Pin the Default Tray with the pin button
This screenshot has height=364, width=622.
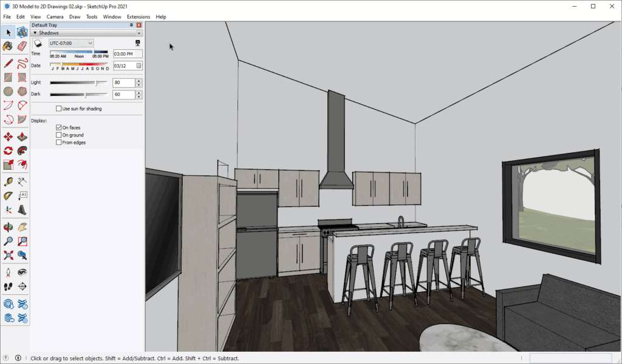tap(131, 25)
